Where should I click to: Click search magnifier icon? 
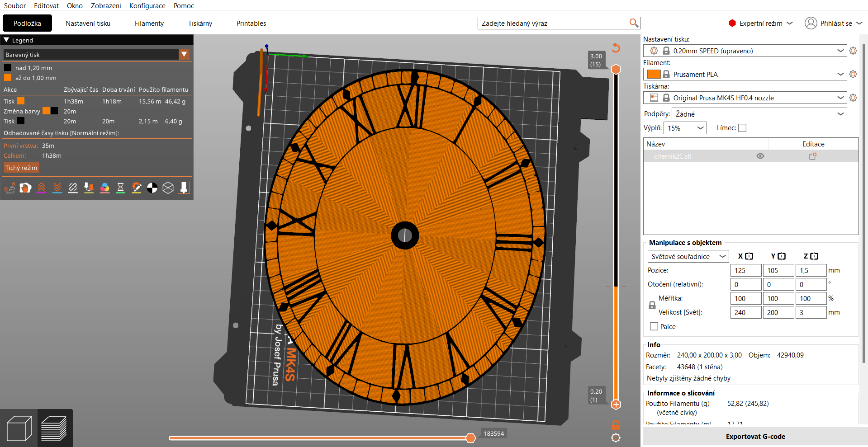[634, 23]
